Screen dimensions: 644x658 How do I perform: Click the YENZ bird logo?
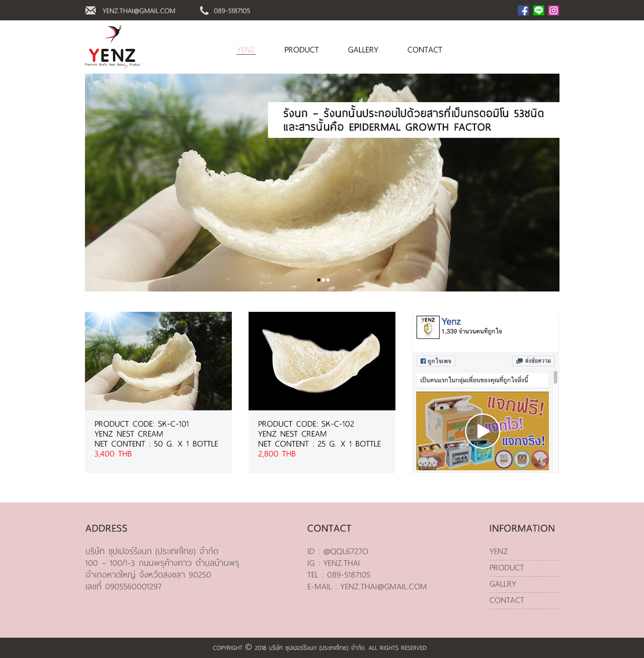pyautogui.click(x=113, y=47)
